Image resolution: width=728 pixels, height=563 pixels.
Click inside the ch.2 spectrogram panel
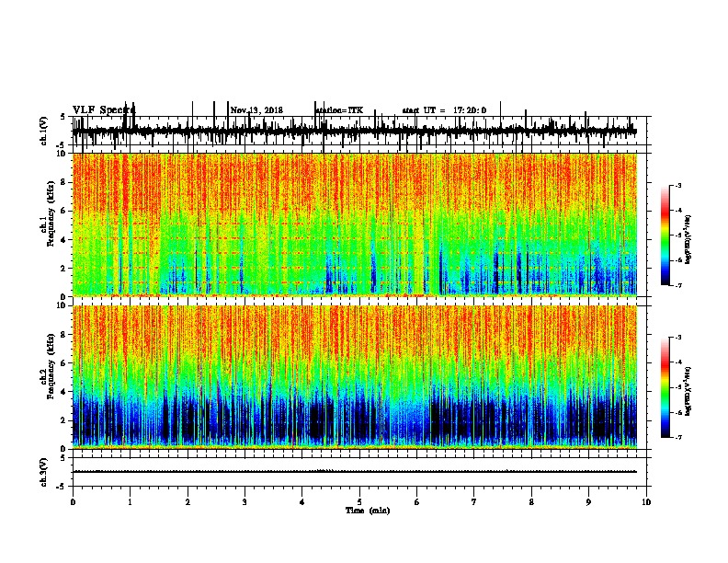[355, 377]
